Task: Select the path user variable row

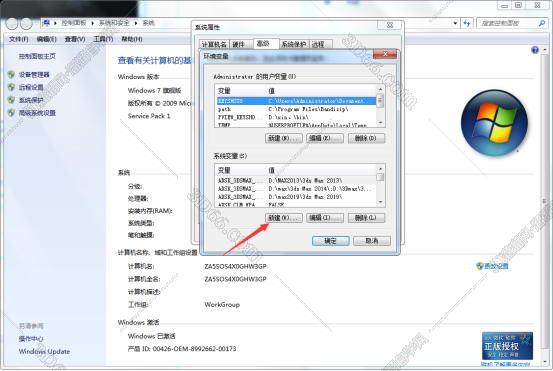Action: (x=296, y=109)
